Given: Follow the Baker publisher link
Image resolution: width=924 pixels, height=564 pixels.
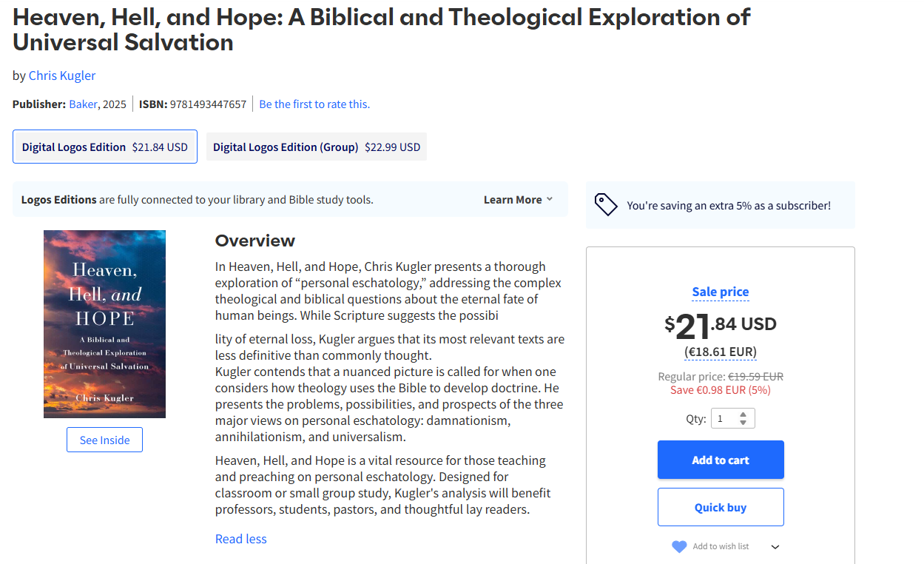Looking at the screenshot, I should 83,104.
